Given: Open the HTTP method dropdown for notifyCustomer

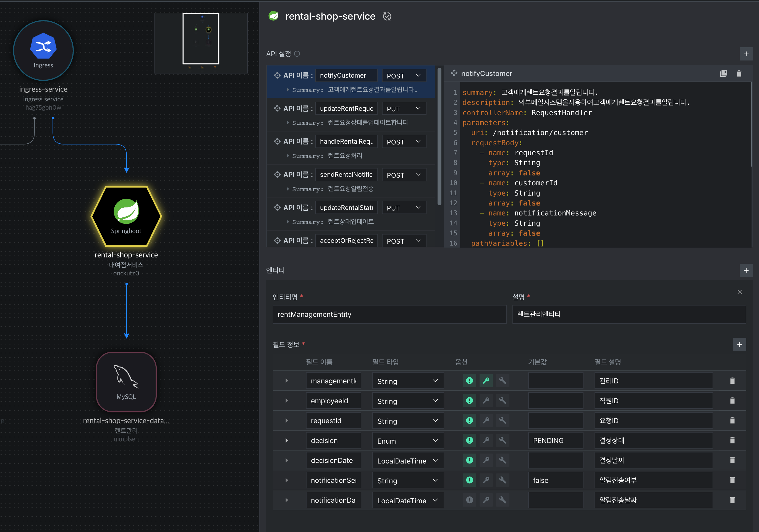Looking at the screenshot, I should tap(404, 76).
